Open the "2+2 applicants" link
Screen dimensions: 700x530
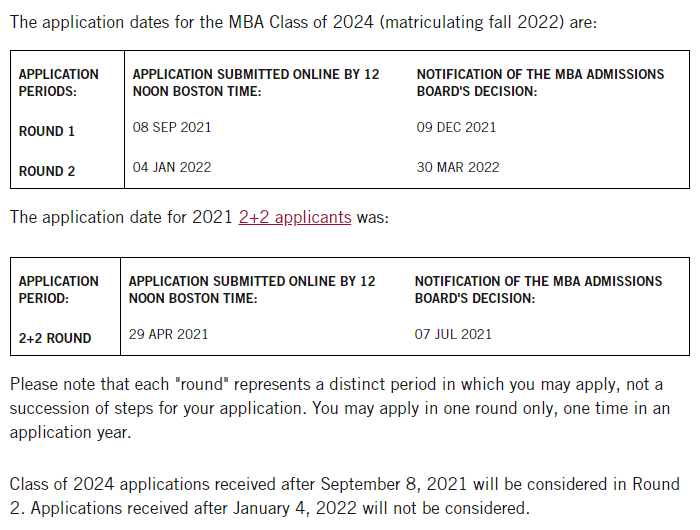[x=295, y=217]
